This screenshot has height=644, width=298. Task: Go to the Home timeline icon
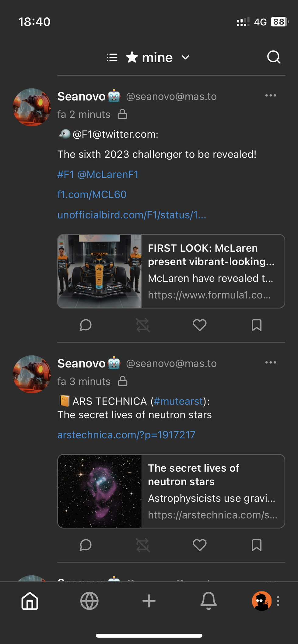click(x=30, y=601)
